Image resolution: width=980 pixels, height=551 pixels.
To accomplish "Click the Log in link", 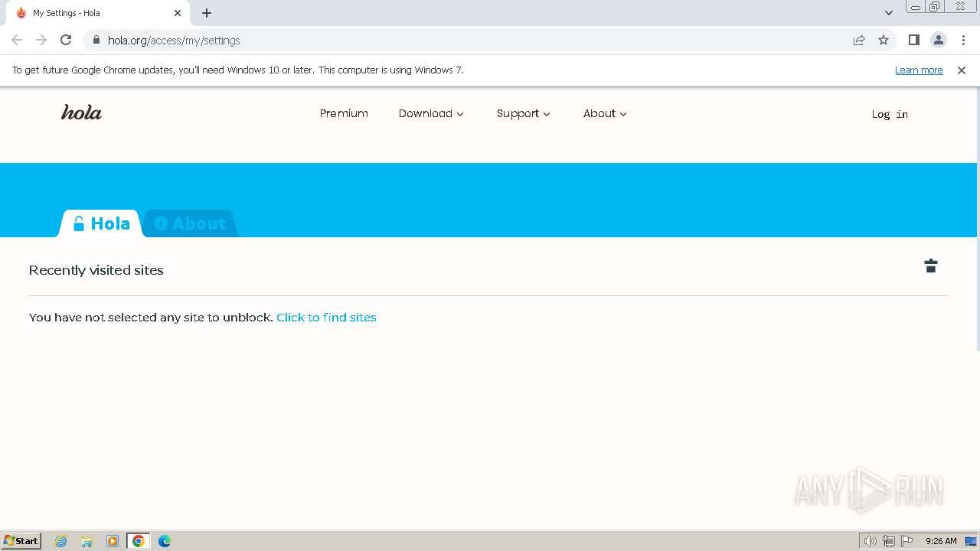I will click(x=890, y=114).
